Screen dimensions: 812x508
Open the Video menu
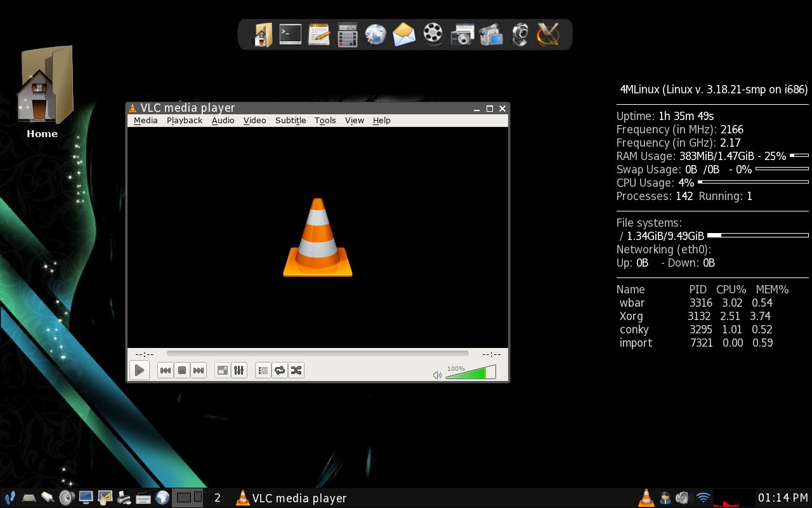[x=254, y=120]
